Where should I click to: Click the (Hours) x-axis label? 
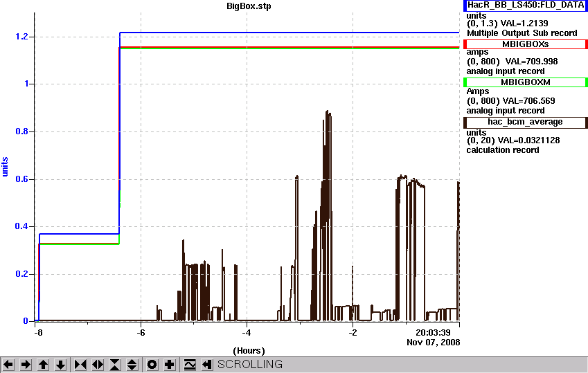coord(249,351)
